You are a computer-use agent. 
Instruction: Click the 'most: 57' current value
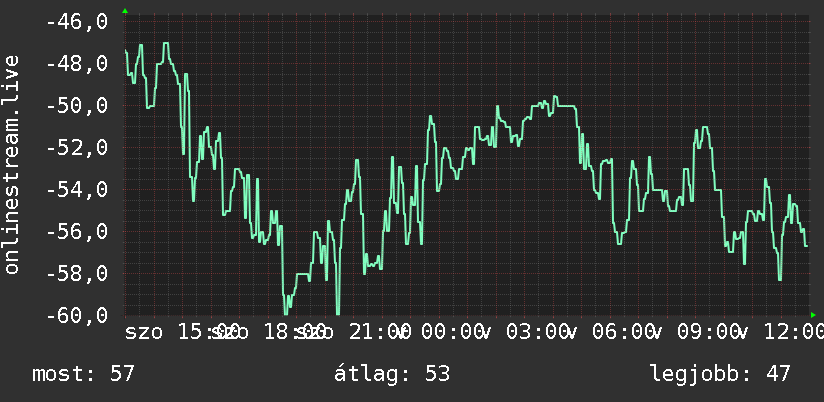click(x=84, y=374)
